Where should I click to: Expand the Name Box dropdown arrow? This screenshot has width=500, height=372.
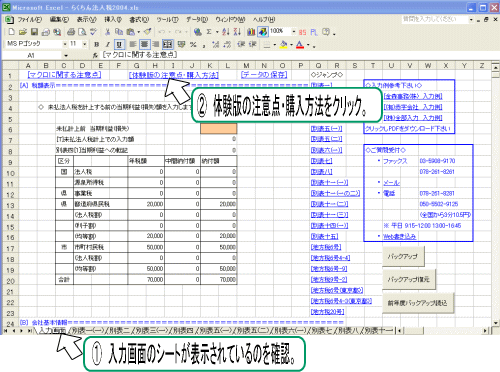click(x=66, y=55)
